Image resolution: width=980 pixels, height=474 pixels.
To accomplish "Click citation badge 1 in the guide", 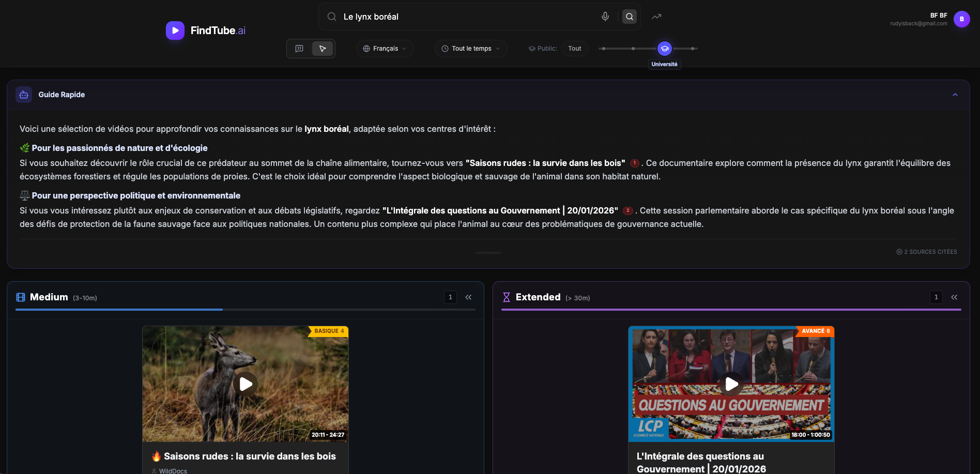I will 634,163.
